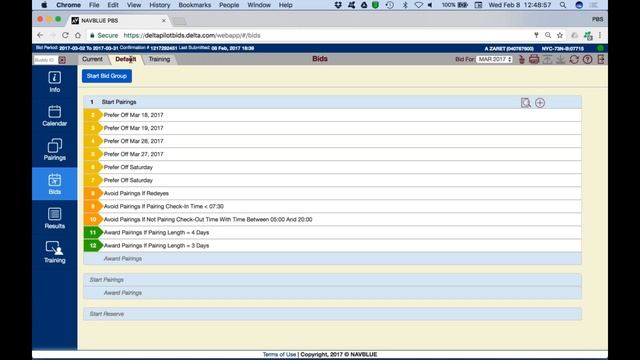640x360 pixels.
Task: Click the saved password key icon
Action: [x=536, y=36]
